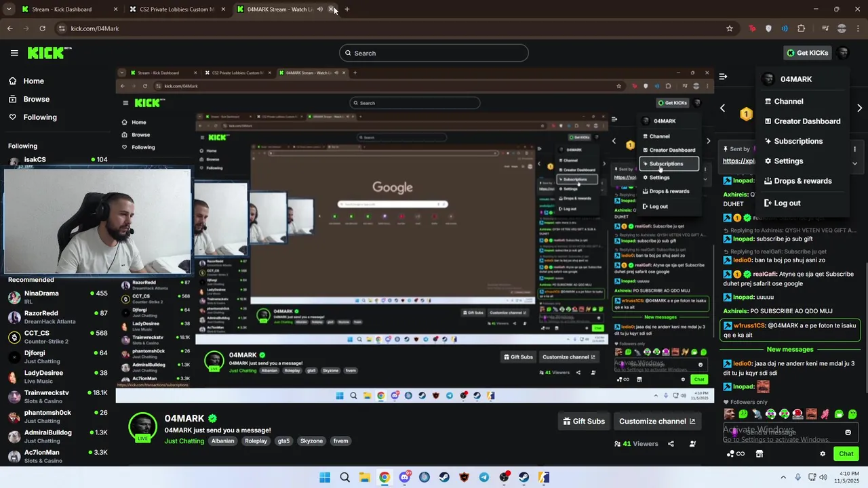Open Counter-Strike 2 from the taskbar
This screenshot has height=488, width=868.
(544, 477)
